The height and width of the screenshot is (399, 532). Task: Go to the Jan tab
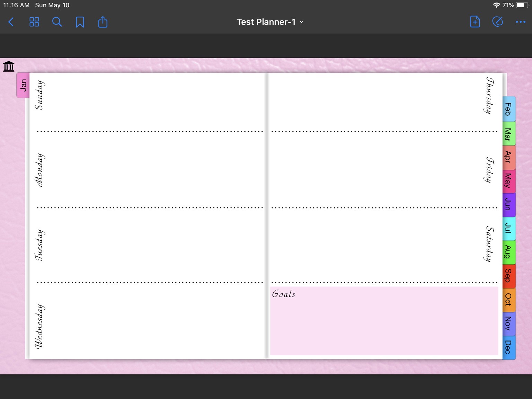23,85
